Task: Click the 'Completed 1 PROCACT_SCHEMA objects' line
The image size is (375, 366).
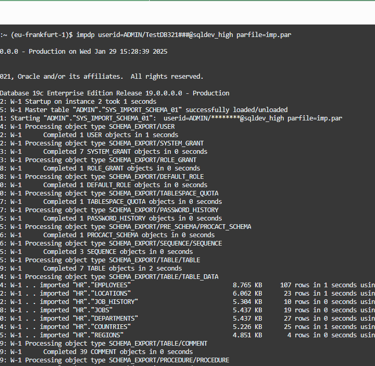Action: pos(107,235)
